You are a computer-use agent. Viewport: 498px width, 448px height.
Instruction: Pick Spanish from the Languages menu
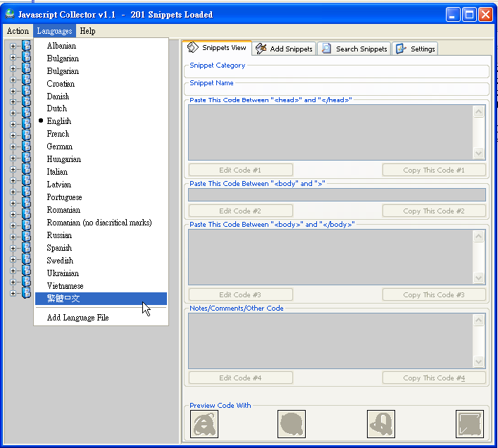[x=101, y=248]
